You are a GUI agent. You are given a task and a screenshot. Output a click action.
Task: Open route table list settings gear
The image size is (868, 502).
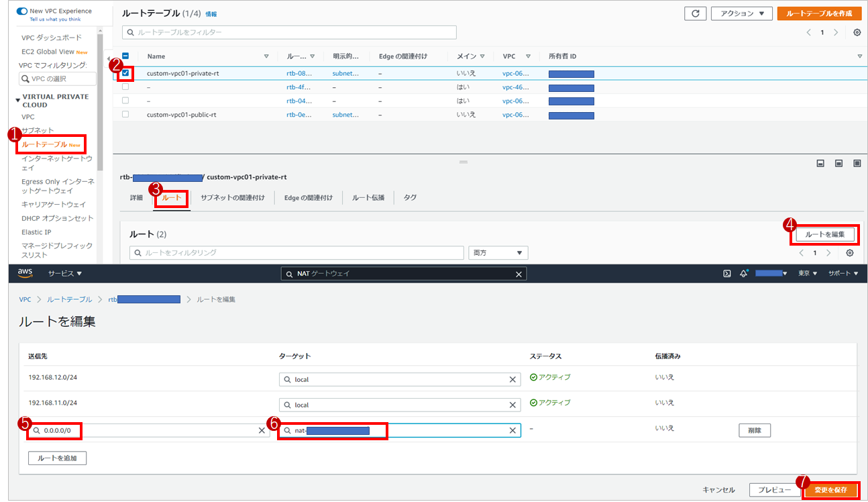[x=857, y=32]
